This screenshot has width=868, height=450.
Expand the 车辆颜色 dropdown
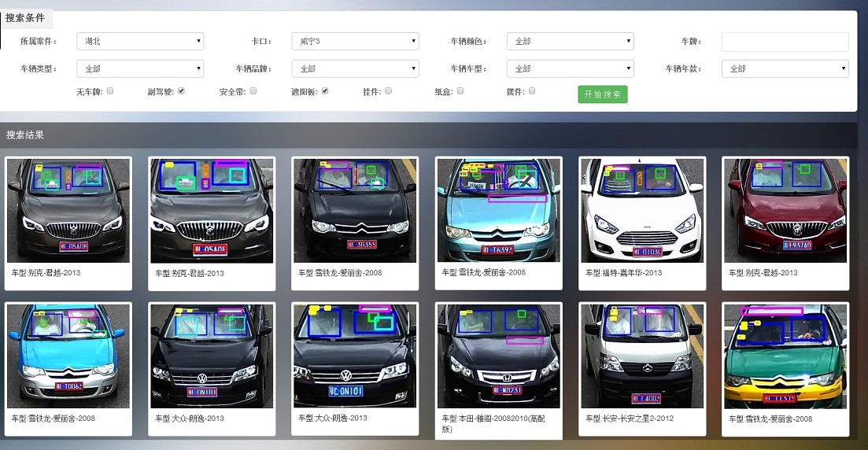(571, 41)
